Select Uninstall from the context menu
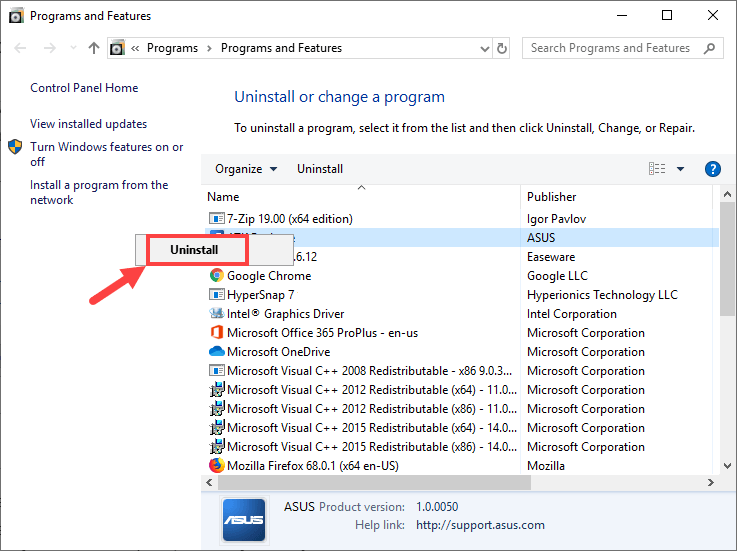The width and height of the screenshot is (737, 551). 194,249
